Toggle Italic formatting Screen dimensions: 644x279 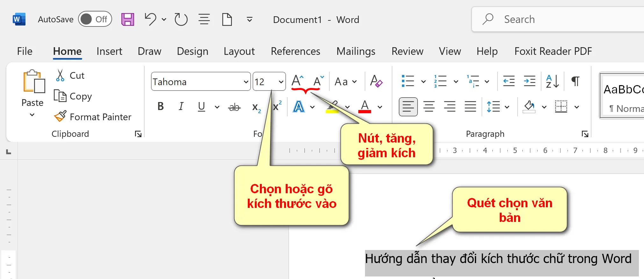click(x=181, y=106)
